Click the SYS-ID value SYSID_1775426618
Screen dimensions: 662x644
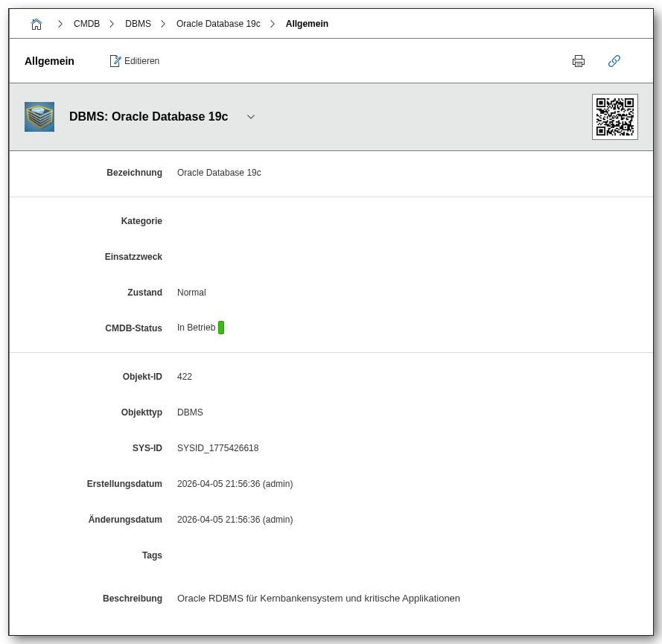point(217,448)
